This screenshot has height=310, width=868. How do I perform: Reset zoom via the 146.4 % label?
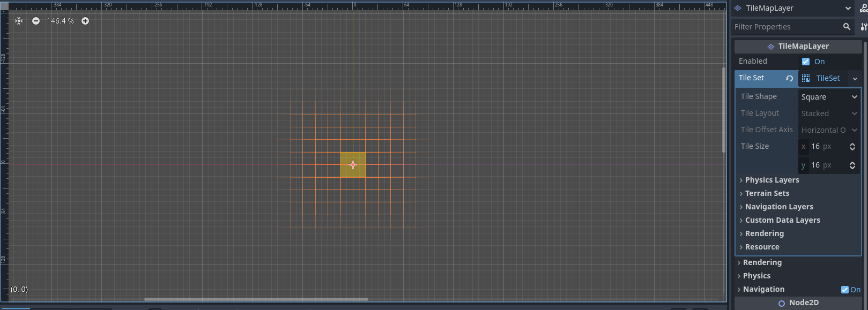(x=60, y=21)
